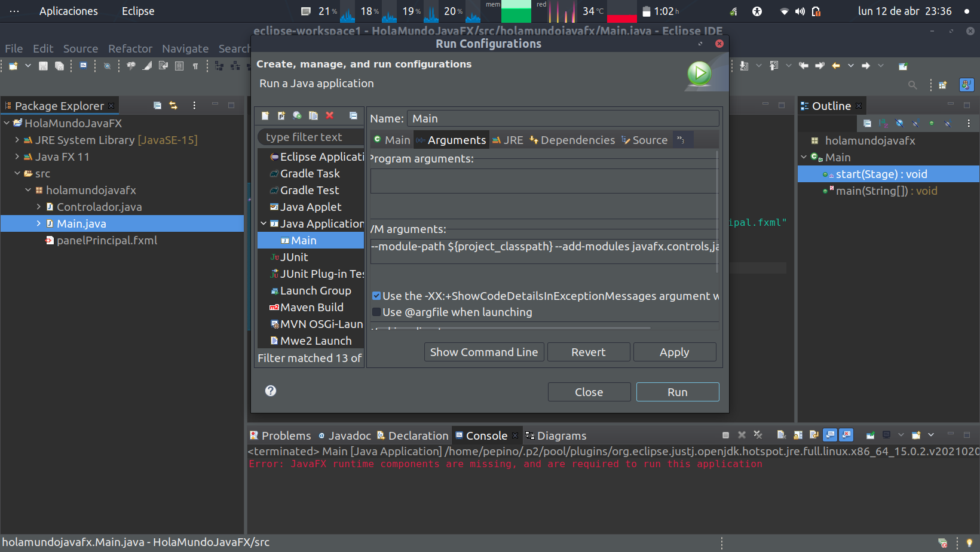The width and height of the screenshot is (980, 552).
Task: Collapse Java Application in configurations tree
Action: [x=264, y=223]
